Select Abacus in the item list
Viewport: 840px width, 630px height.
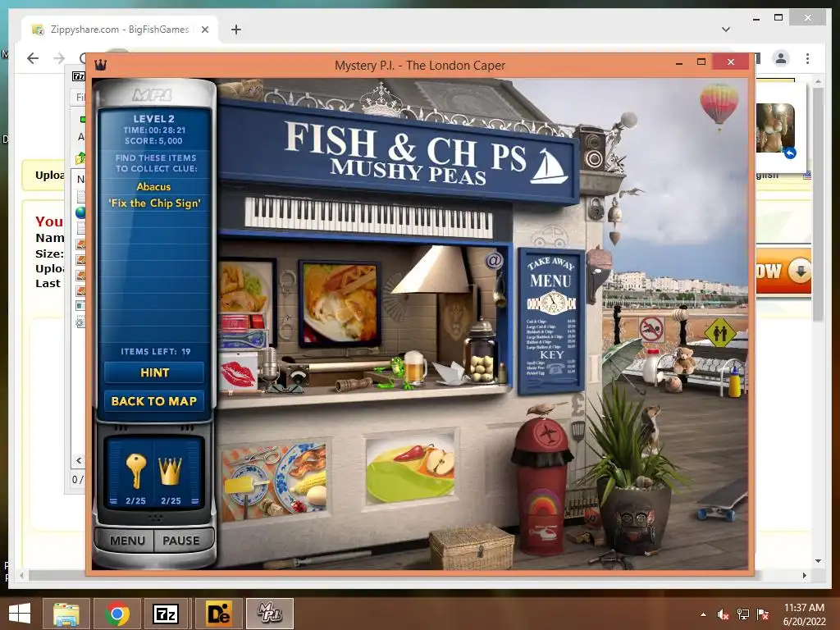point(153,186)
